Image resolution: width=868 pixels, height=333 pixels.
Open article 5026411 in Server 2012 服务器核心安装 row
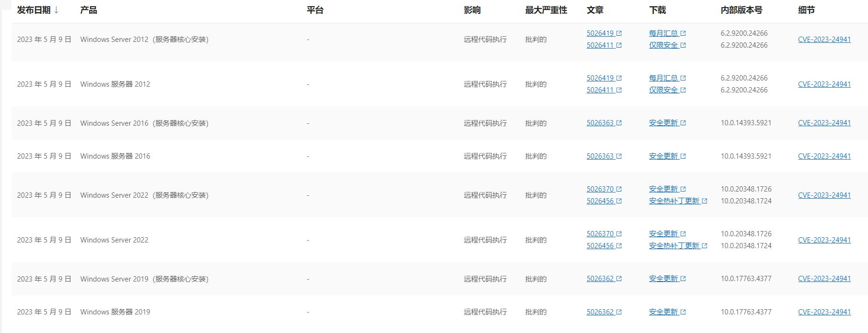(600, 45)
